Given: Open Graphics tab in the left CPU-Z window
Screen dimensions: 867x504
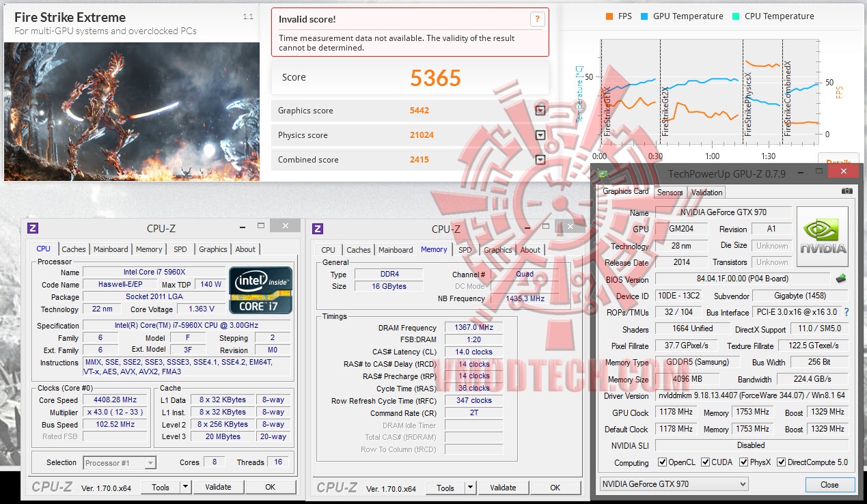Looking at the screenshot, I should point(213,250).
